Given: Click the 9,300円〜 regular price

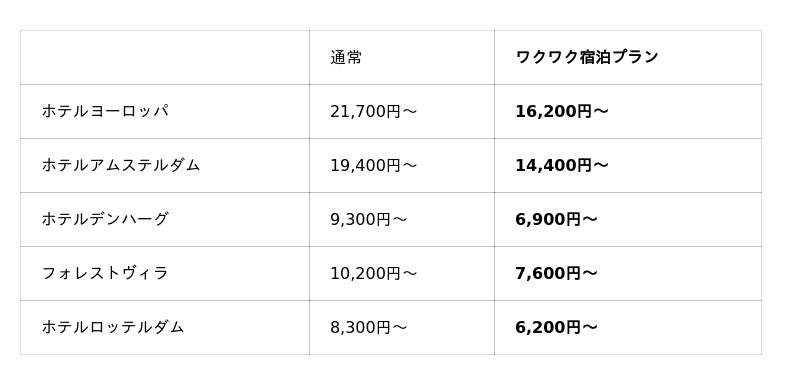Looking at the screenshot, I should [368, 219].
